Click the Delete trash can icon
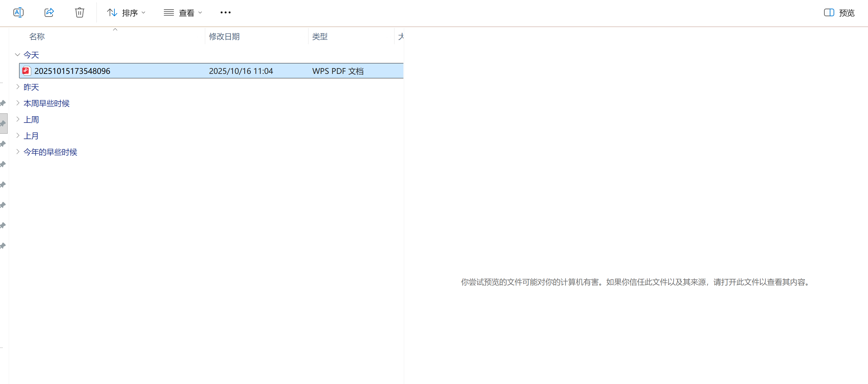This screenshot has height=384, width=868. coord(80,12)
